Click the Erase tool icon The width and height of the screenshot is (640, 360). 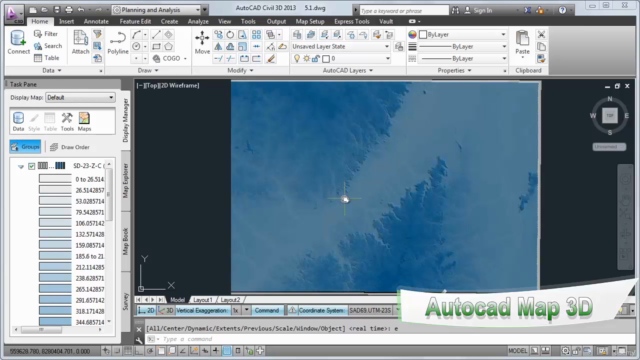point(271,58)
